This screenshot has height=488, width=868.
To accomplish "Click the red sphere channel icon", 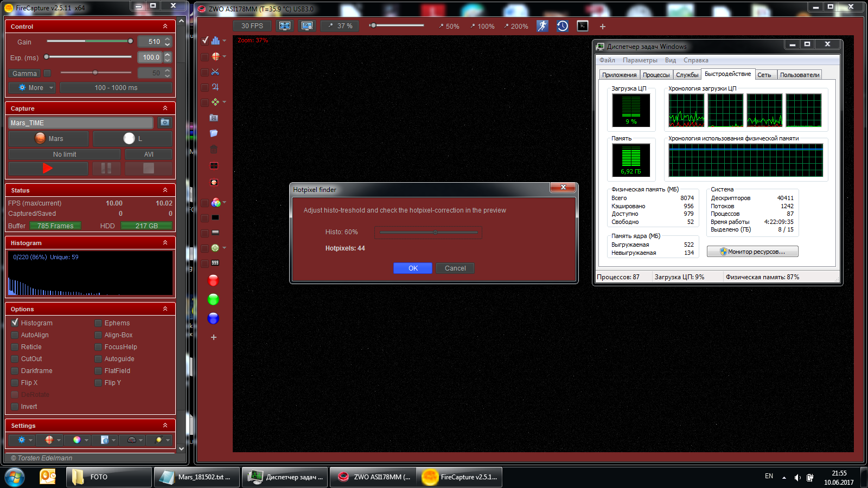I will click(213, 280).
